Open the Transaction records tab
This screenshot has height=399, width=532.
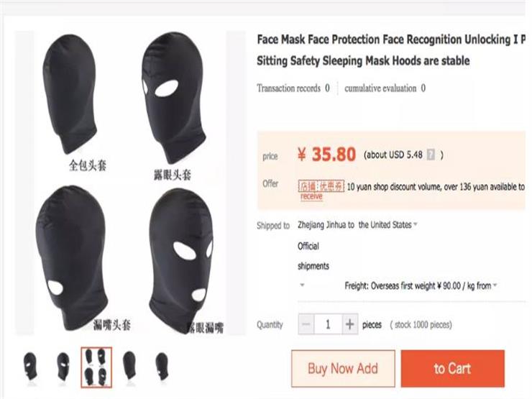tap(293, 88)
